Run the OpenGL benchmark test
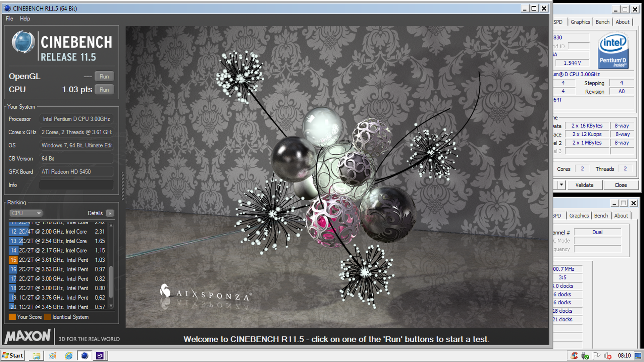This screenshot has height=362, width=644. [x=104, y=76]
